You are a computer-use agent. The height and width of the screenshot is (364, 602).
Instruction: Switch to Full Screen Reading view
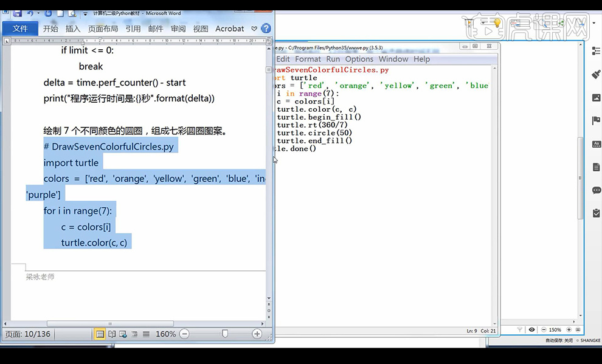tap(112, 334)
